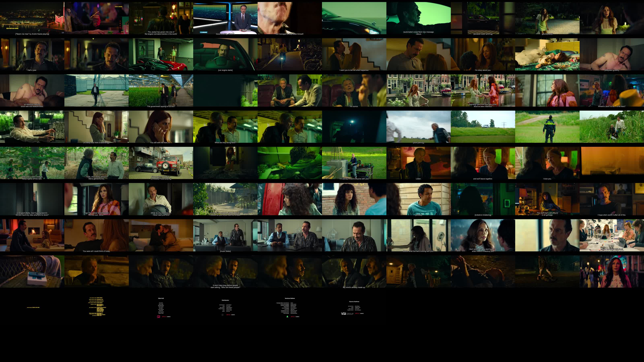Open the 'EEN NETFLIX-SERIE' night cityscape frame
Viewport: 644px width, 362px height.
pos(32,18)
